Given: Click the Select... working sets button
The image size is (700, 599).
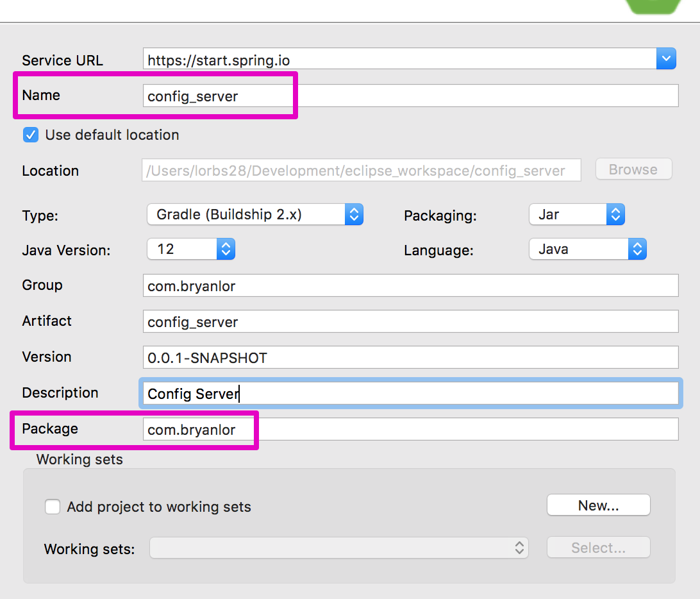Looking at the screenshot, I should 598,548.
